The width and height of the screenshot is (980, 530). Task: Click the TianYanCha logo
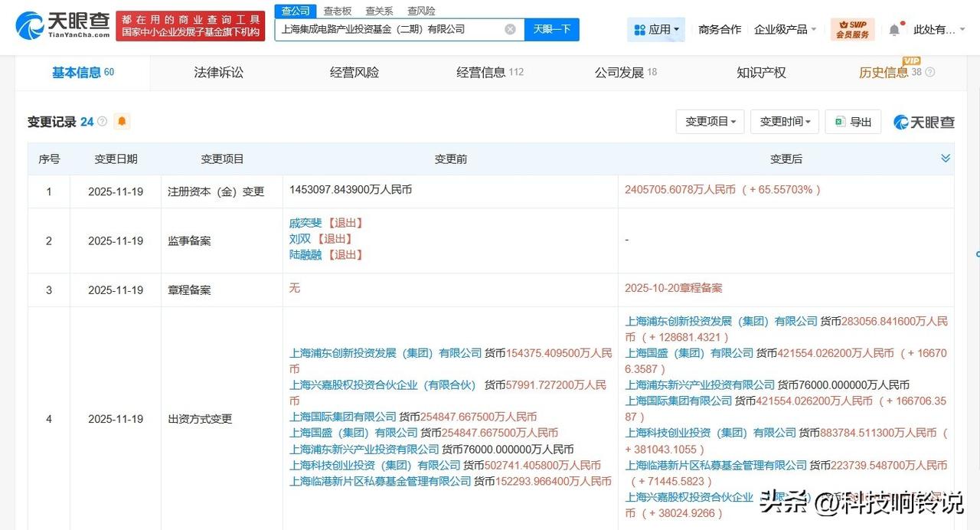tap(62, 27)
